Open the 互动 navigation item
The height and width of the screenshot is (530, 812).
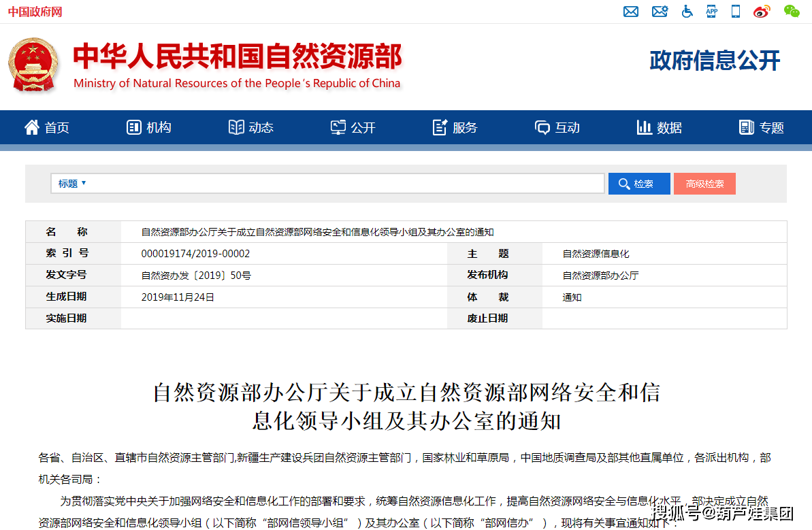point(557,127)
